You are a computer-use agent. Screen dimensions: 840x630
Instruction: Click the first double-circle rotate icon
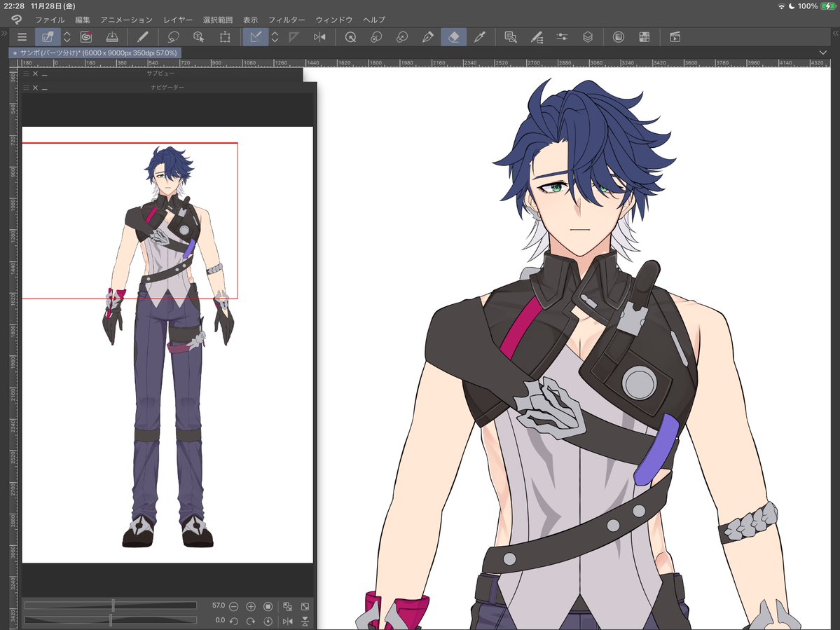(376, 37)
